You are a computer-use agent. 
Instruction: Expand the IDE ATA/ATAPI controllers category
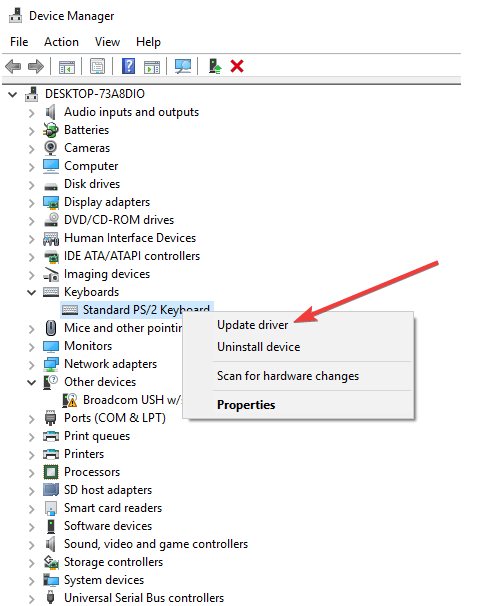(32, 257)
